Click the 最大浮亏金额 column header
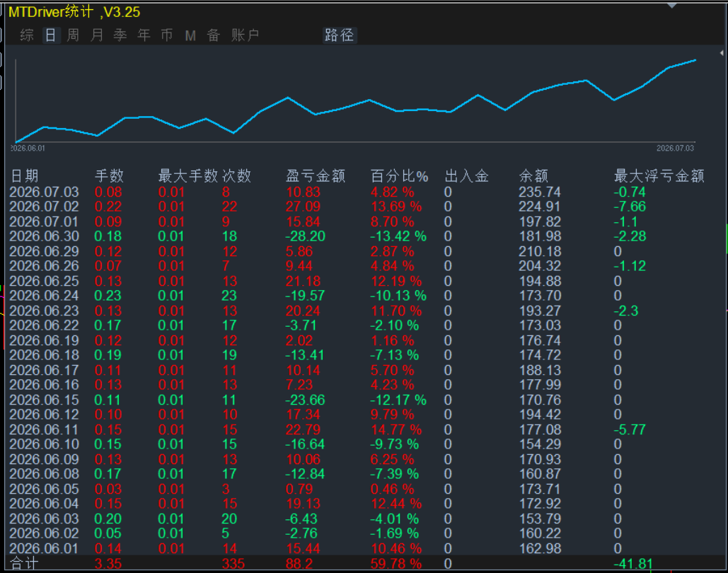728x573 pixels. coord(659,175)
